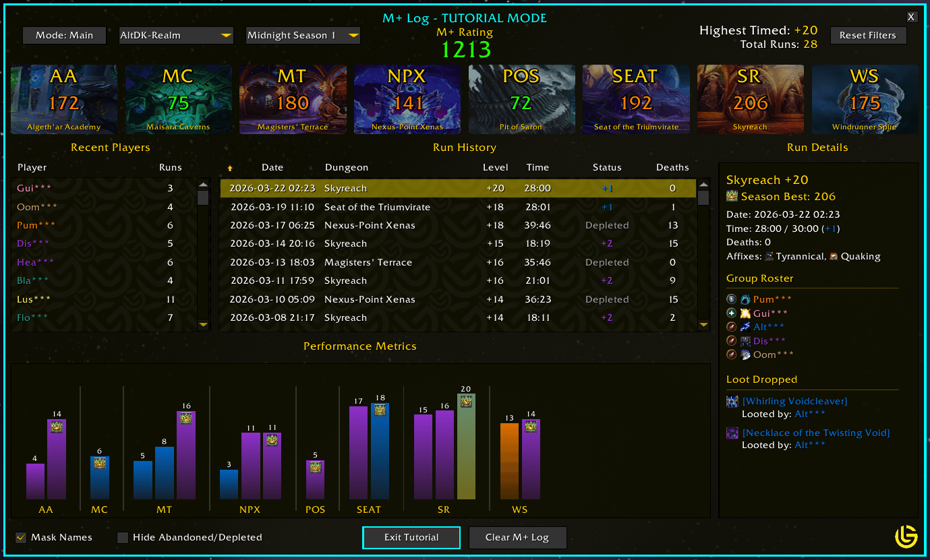Select the 2026-03-19 11:10 Seat of the Triumvirate run
Image resolution: width=930 pixels, height=560 pixels.
458,208
